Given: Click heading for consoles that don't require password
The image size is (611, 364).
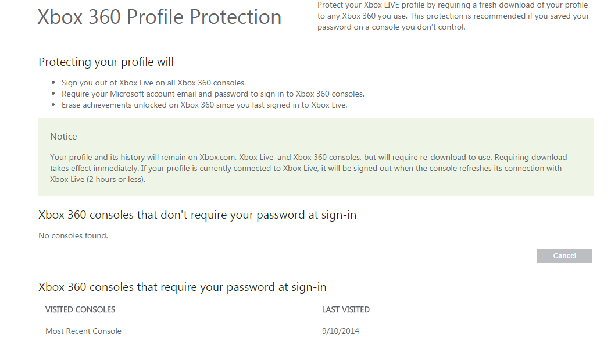Looking at the screenshot, I should pos(197,215).
